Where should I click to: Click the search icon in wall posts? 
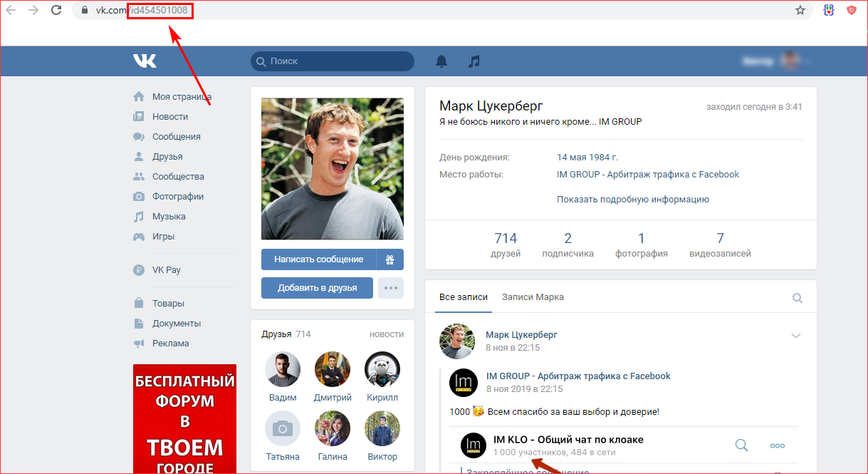798,298
